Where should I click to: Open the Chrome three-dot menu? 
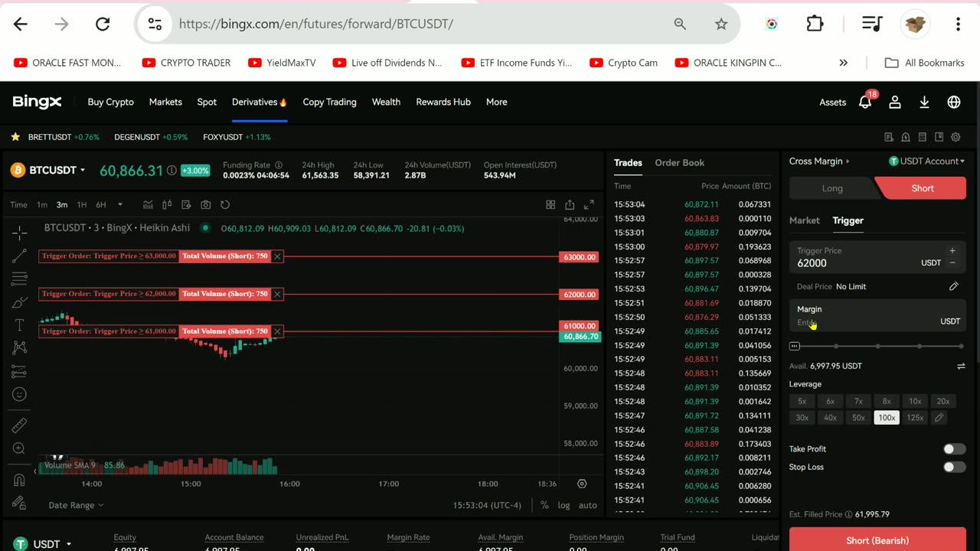tap(958, 24)
